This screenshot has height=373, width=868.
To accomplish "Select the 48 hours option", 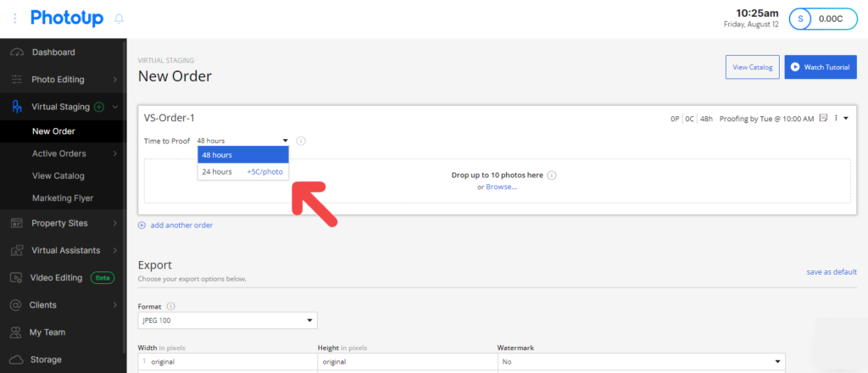I will pos(243,155).
